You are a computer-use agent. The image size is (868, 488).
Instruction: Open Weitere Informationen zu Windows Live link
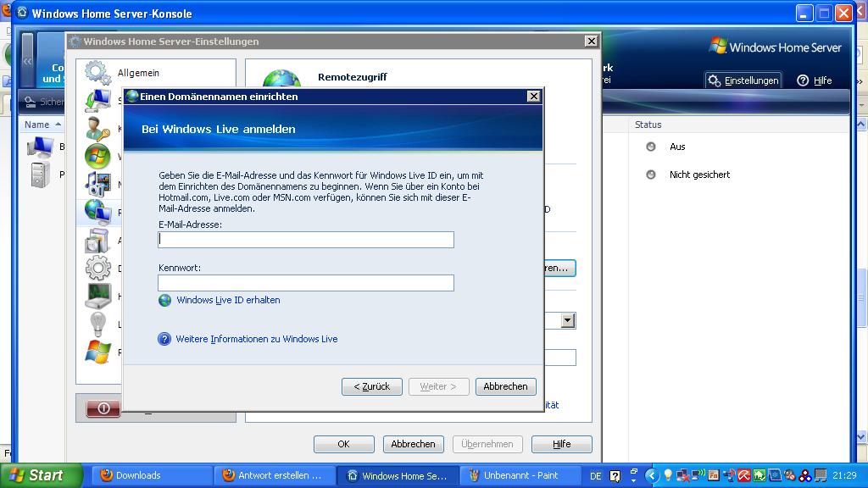coord(256,339)
